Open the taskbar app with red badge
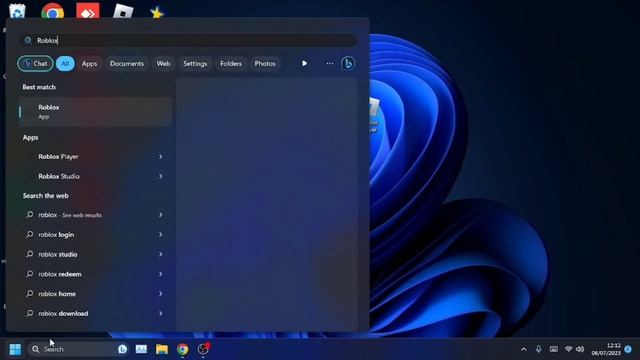The image size is (640, 360). [203, 349]
